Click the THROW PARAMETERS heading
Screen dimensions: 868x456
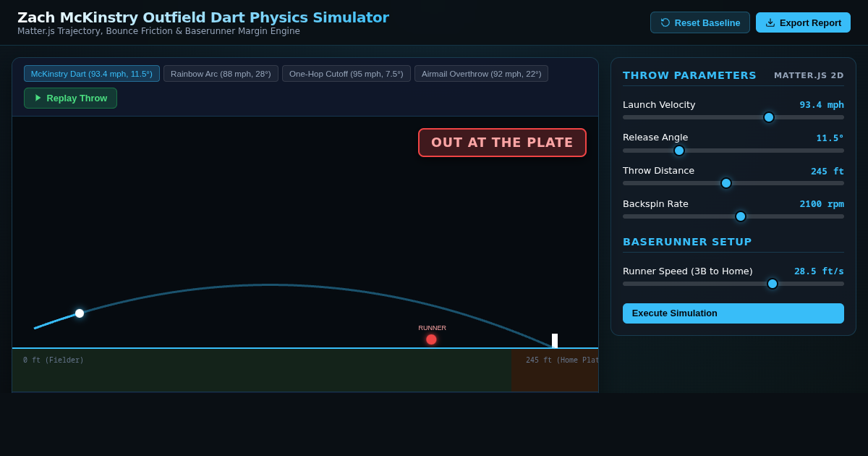[x=689, y=75]
